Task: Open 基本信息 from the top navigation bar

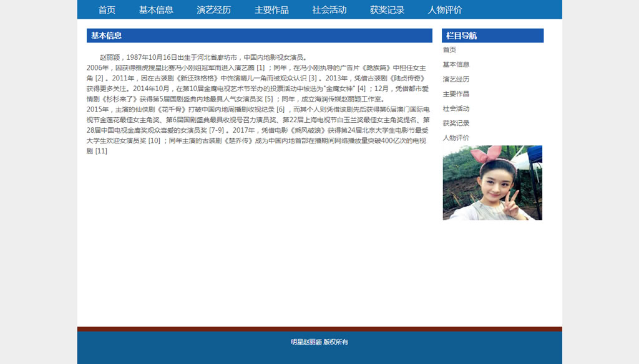Action: pyautogui.click(x=156, y=10)
